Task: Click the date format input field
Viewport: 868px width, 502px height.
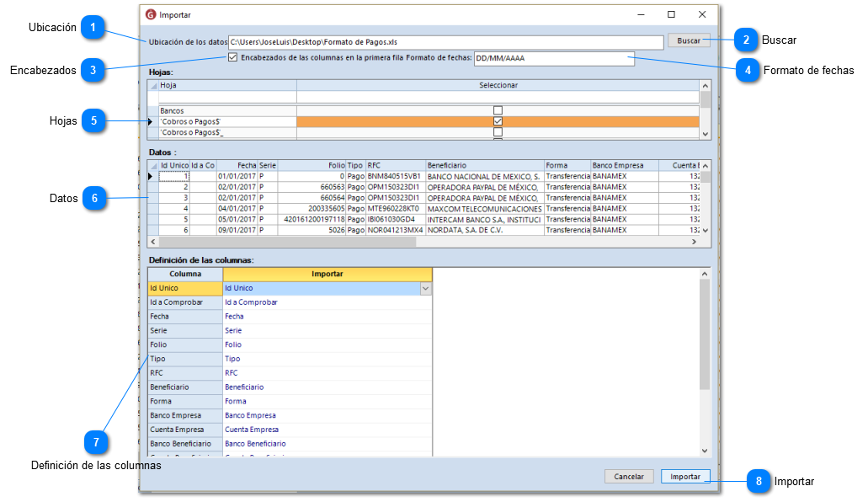Action: pyautogui.click(x=553, y=59)
